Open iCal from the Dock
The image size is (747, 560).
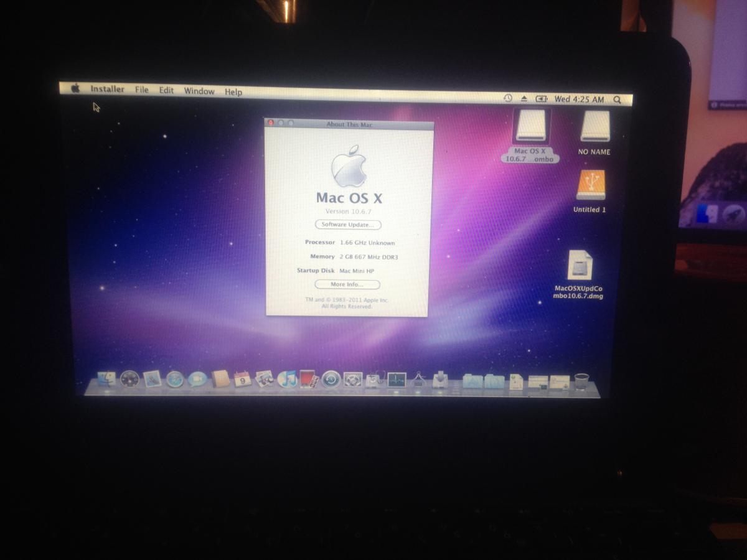[x=242, y=379]
